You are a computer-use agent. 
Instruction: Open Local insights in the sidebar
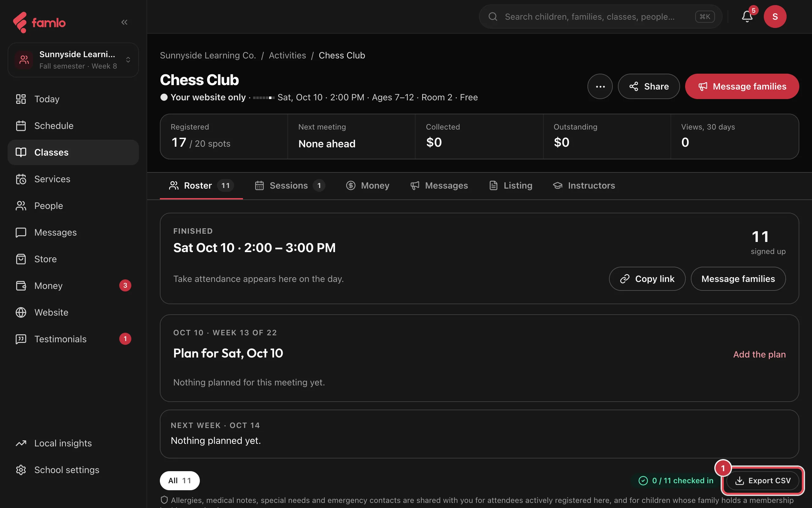73,443
